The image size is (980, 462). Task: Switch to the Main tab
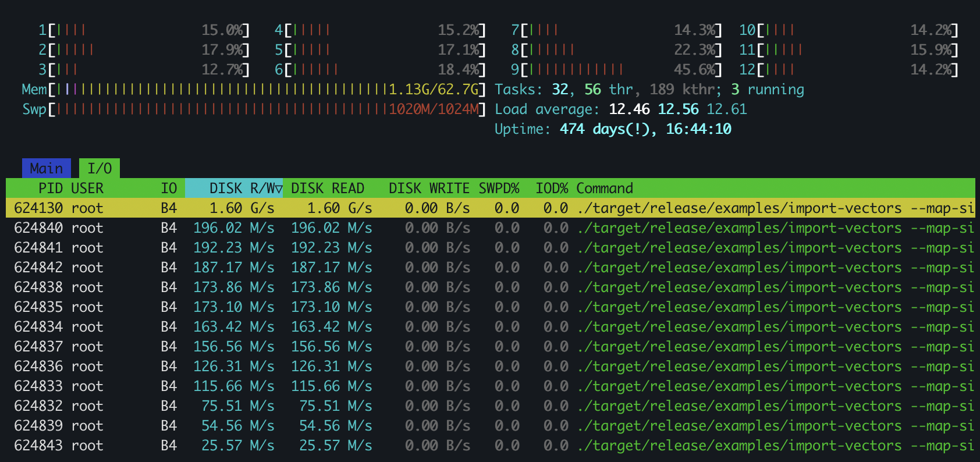pos(46,168)
